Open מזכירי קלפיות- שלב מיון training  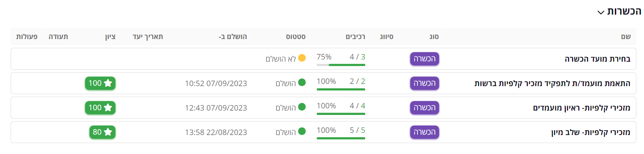tap(591, 132)
